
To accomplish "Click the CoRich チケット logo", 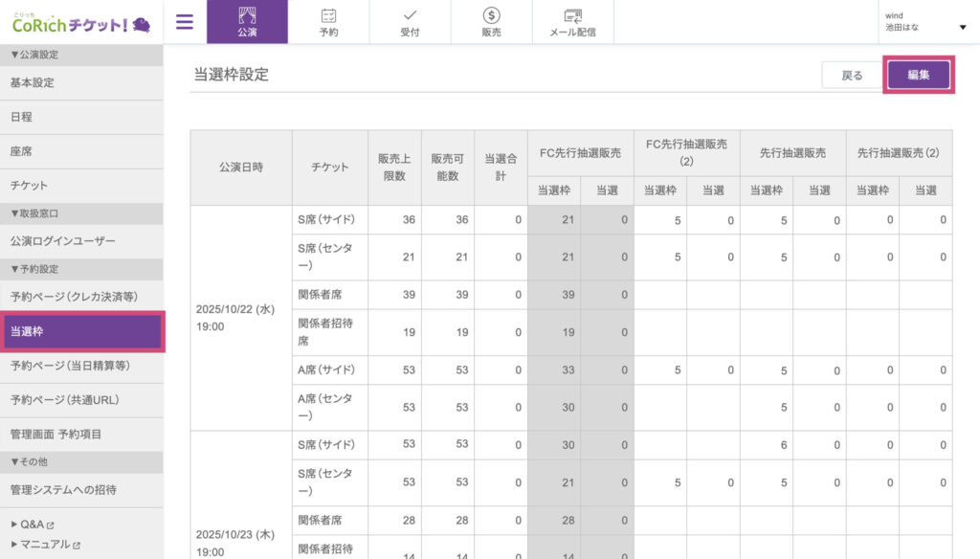I will 80,22.
